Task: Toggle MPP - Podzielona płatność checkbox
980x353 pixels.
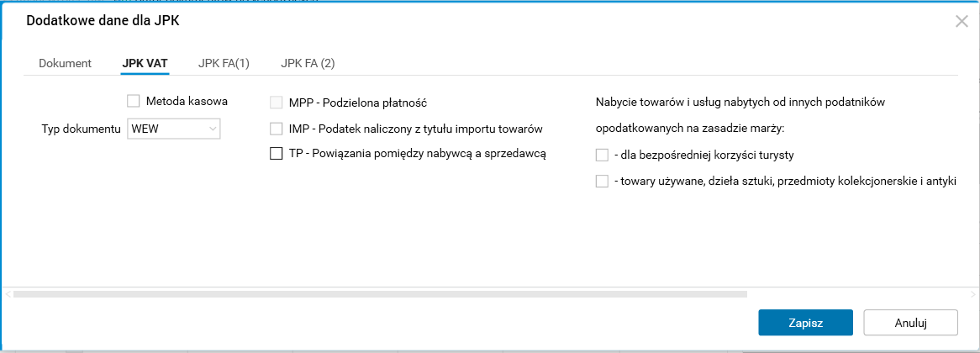Action: click(x=276, y=103)
